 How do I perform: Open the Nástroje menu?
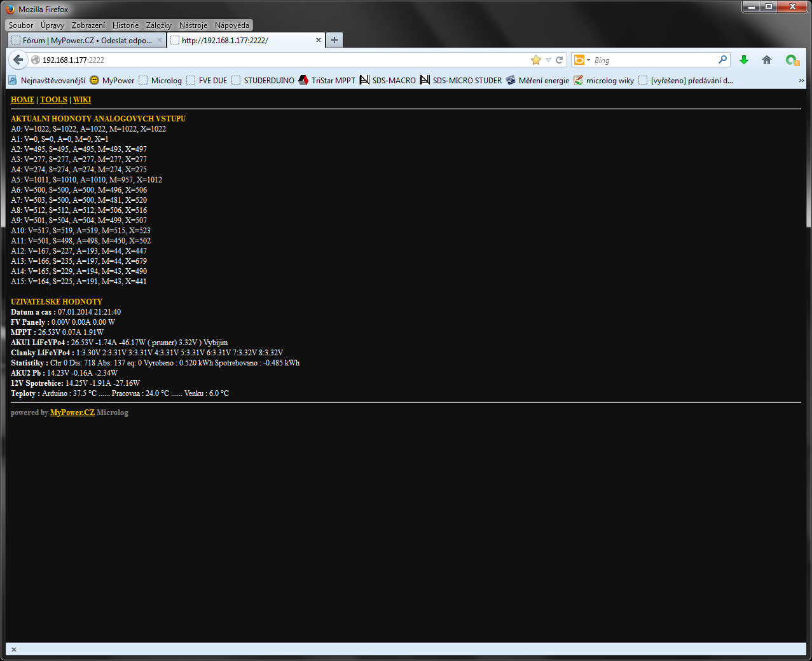point(193,25)
